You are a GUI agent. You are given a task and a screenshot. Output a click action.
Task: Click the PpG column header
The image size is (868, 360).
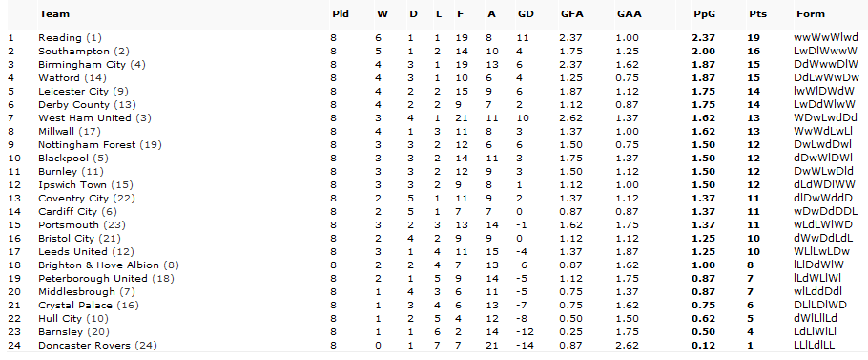(x=704, y=14)
